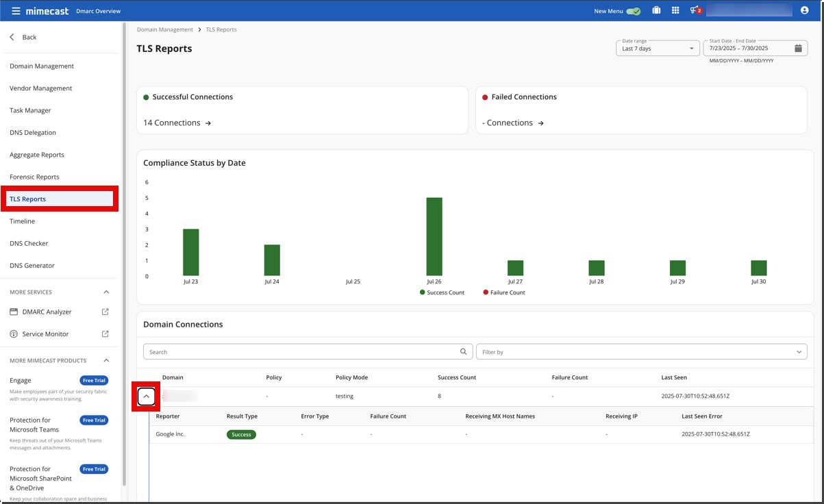Click the Google Inc. reporter cell
824x504 pixels.
coord(171,435)
